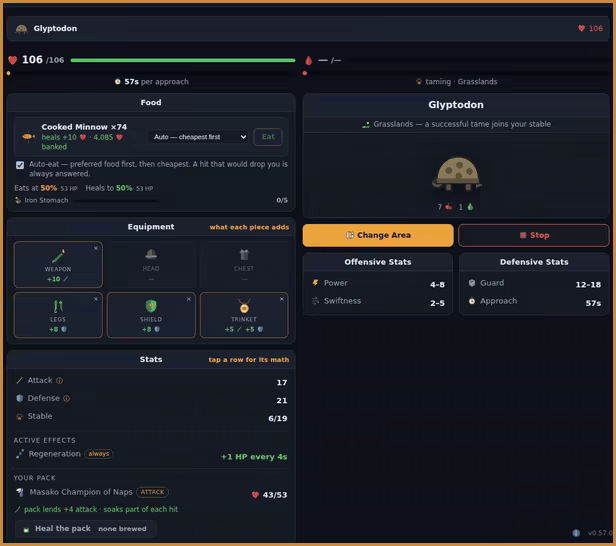Click the heart icon at top right header
This screenshot has width=616, height=546.
[581, 28]
